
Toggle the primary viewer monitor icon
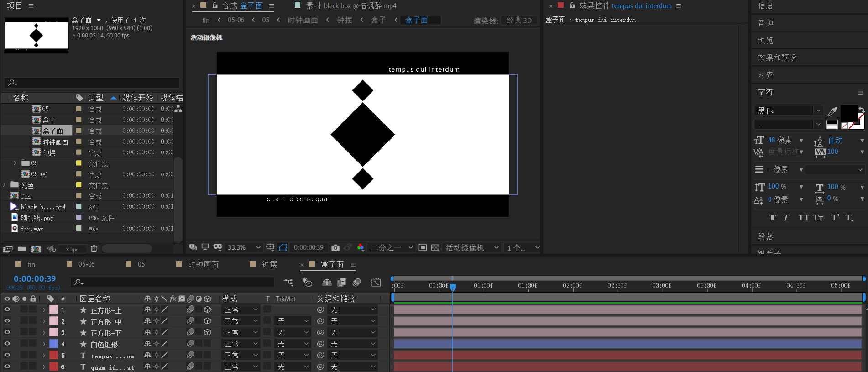(x=205, y=247)
